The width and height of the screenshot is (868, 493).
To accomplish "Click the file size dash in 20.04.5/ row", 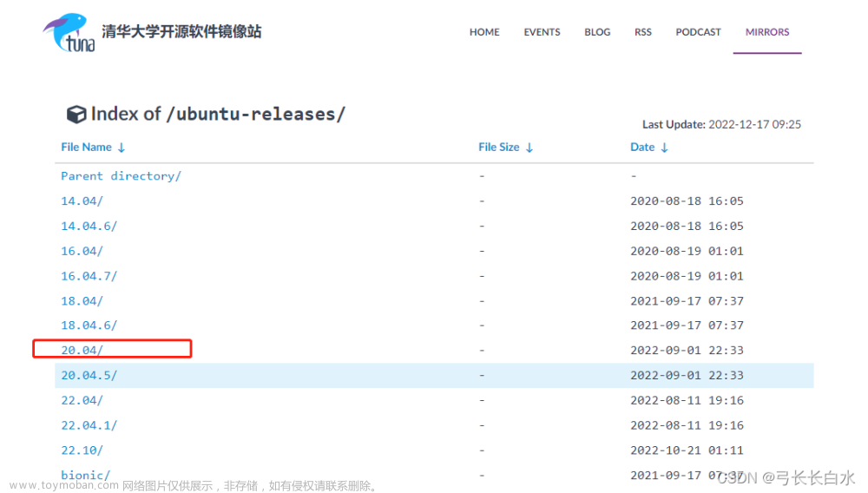I will [x=482, y=375].
